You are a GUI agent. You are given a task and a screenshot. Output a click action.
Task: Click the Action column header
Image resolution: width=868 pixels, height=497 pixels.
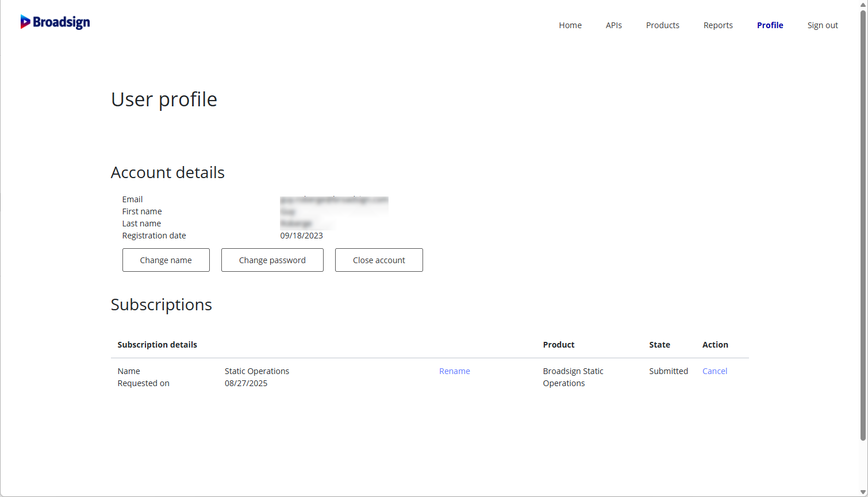[715, 345]
